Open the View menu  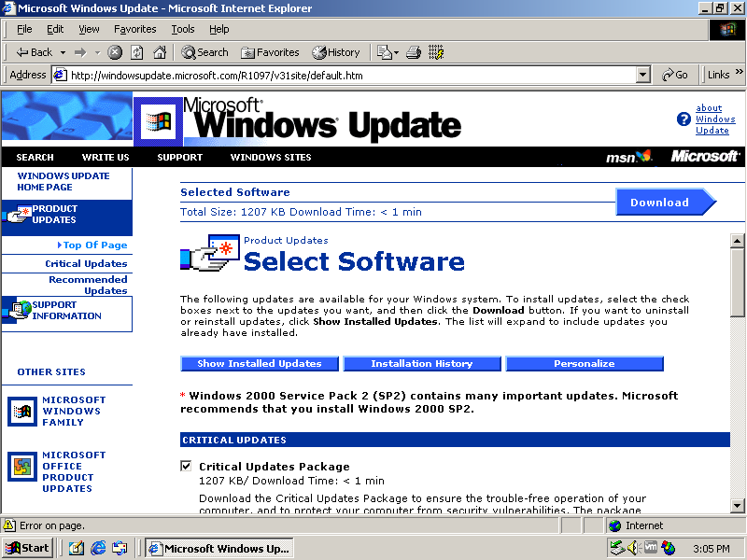[89, 30]
